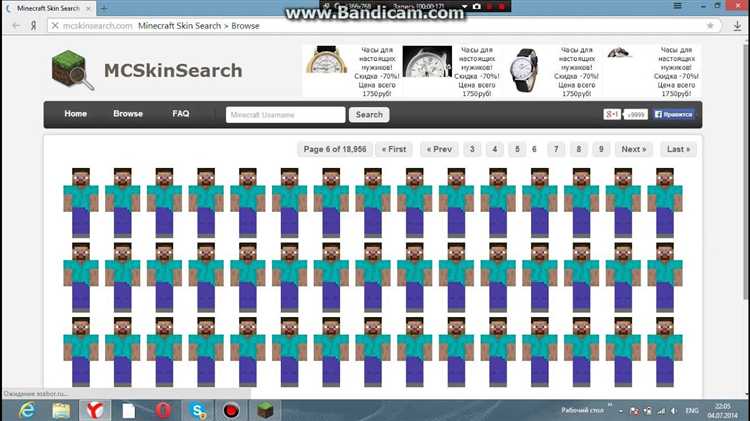The height and width of the screenshot is (421, 750).
Task: Switch the ENG input language indicator
Action: (692, 411)
